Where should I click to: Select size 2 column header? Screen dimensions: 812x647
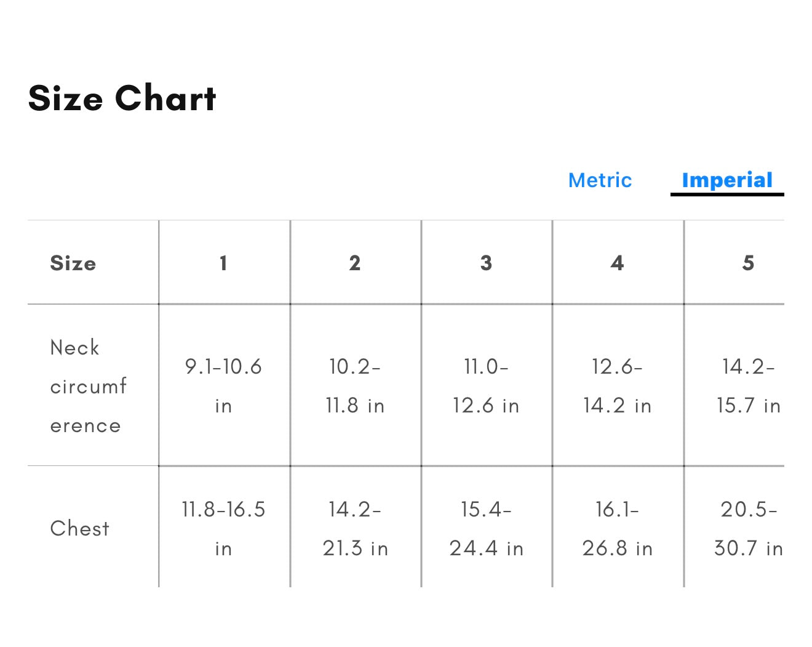tap(355, 263)
